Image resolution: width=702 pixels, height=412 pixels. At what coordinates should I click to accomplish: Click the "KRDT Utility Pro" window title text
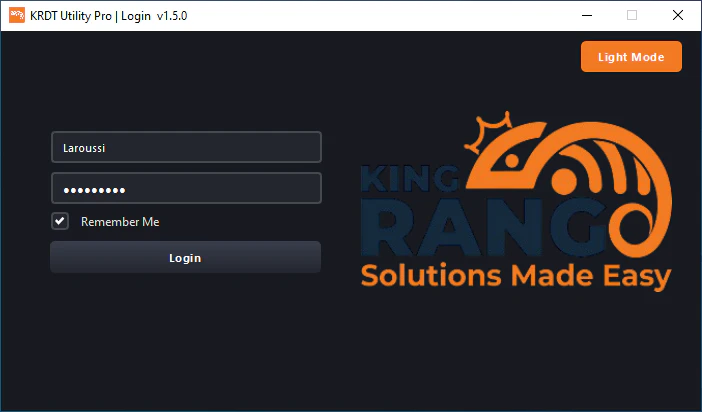pyautogui.click(x=74, y=16)
